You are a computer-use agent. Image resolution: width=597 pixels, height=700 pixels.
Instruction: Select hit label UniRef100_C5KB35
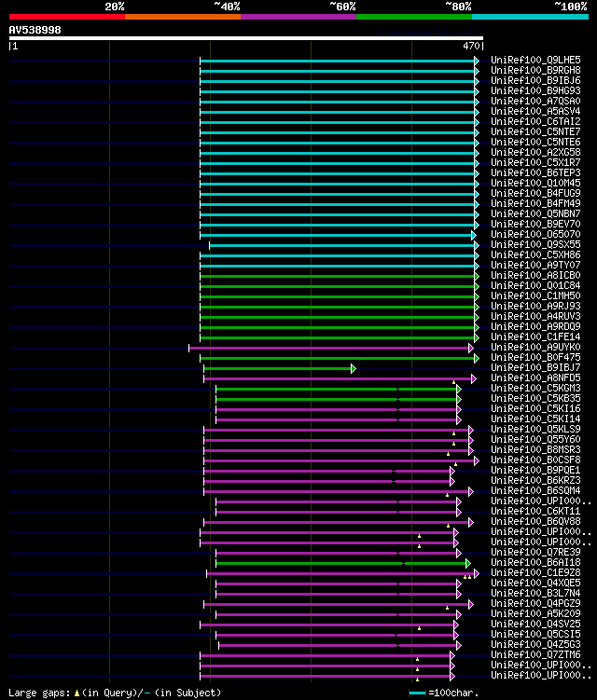(535, 399)
